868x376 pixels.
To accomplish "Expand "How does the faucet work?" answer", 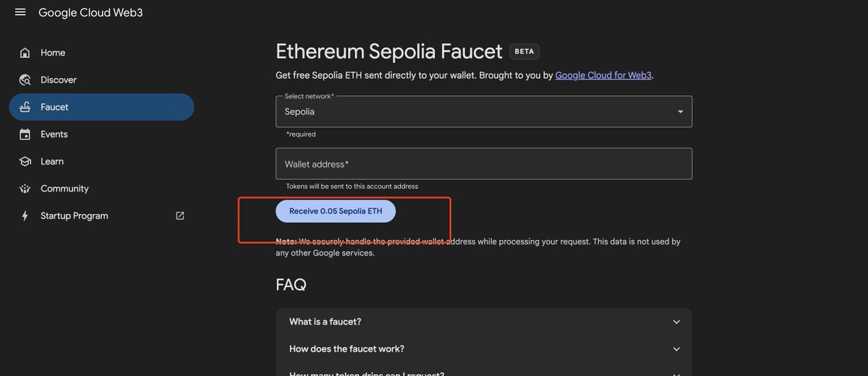I will 676,349.
